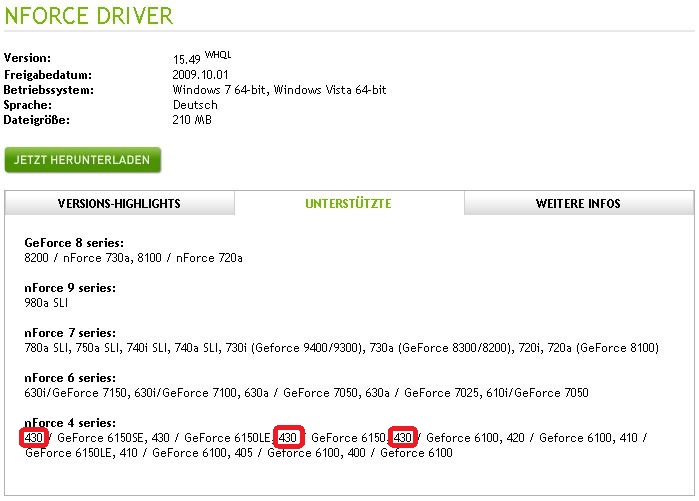
Task: Switch to the WEITERE INFOS tab
Action: click(x=579, y=203)
